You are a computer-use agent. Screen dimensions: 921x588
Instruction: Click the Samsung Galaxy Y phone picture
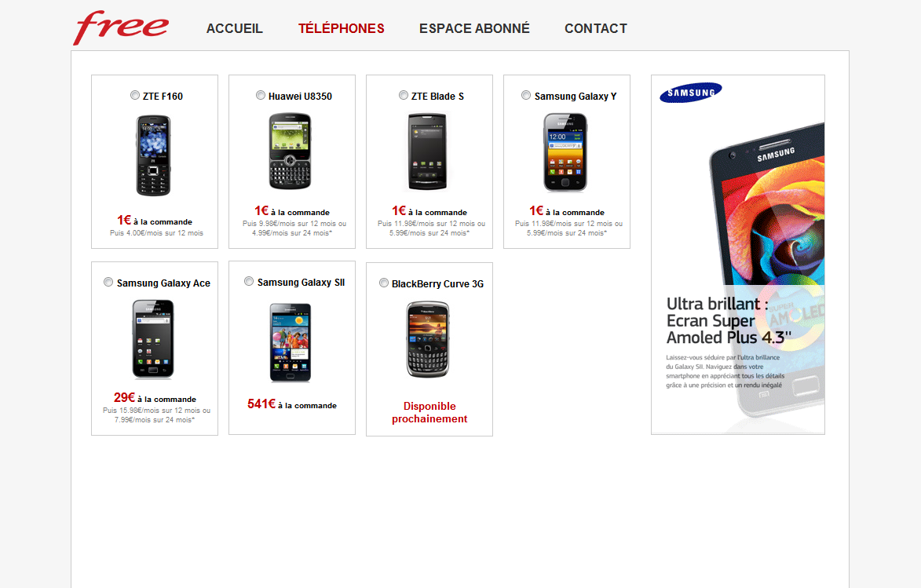point(565,152)
